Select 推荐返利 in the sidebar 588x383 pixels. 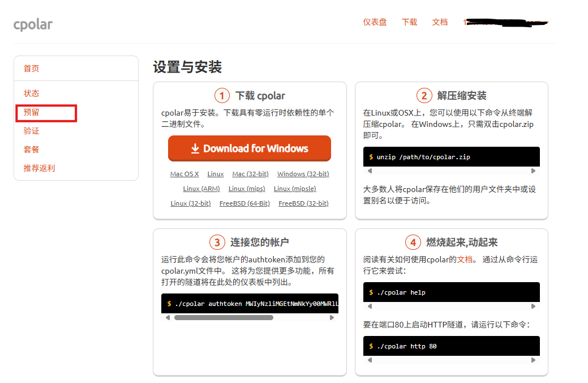[40, 168]
